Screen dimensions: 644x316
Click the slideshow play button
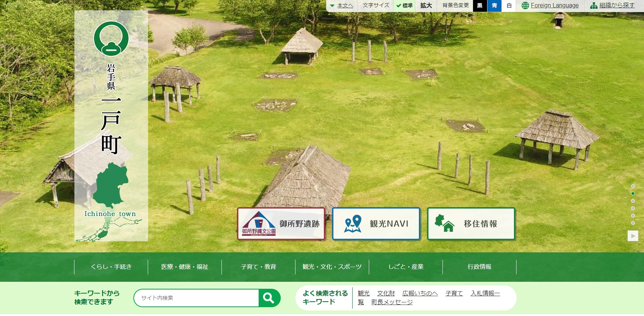coord(633,236)
